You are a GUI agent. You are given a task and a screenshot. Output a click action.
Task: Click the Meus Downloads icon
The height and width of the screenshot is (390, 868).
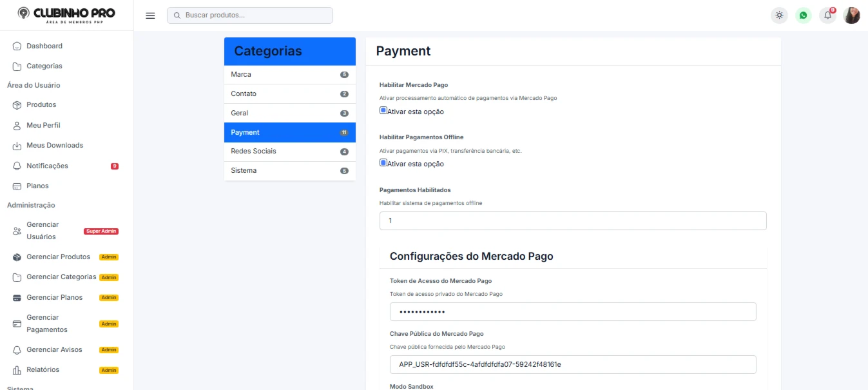17,146
